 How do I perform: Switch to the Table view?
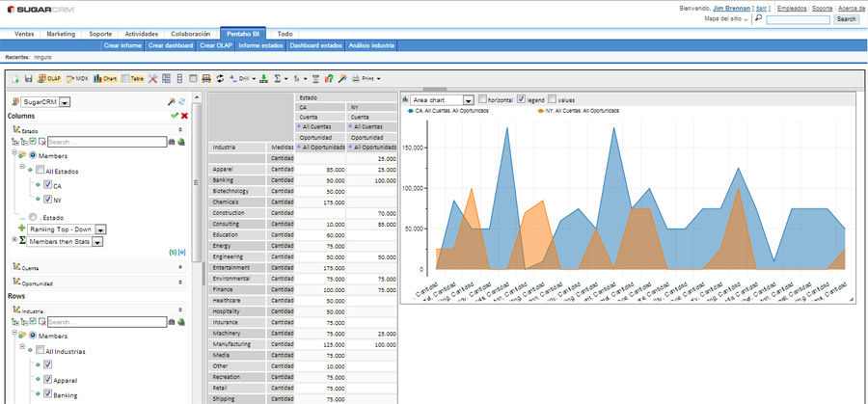(x=133, y=79)
